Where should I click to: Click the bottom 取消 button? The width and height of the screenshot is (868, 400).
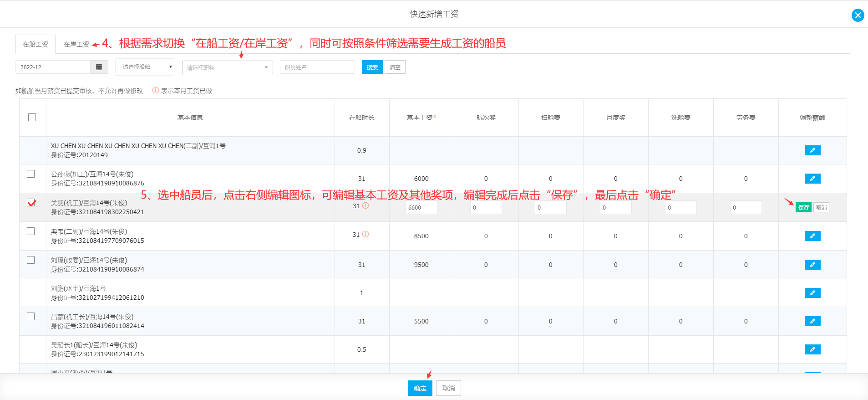(449, 388)
